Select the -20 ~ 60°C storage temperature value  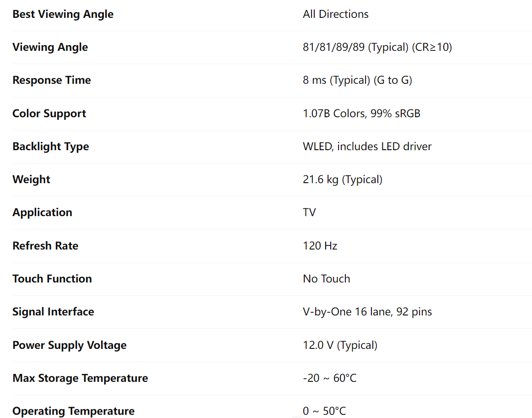[x=329, y=378]
